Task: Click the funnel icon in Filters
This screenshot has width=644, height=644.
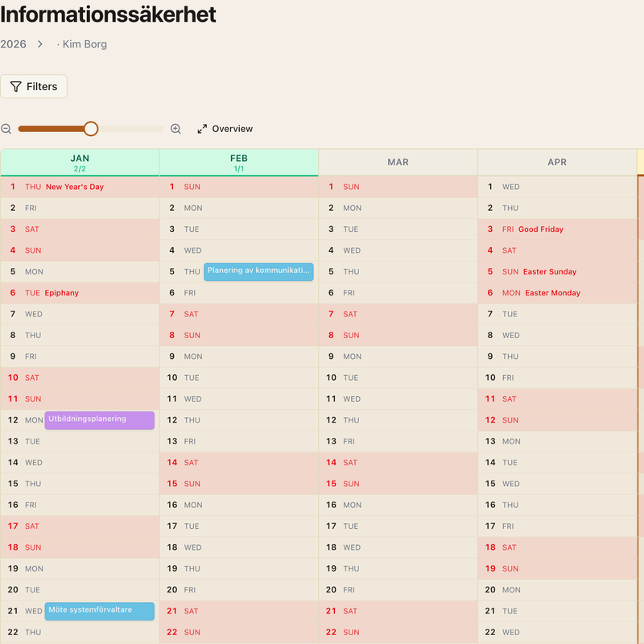Action: 15,87
